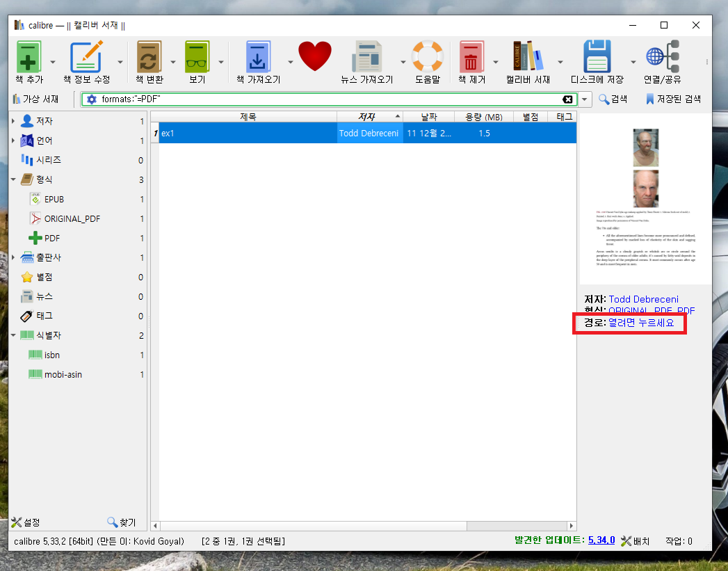Image resolution: width=728 pixels, height=571 pixels.
Task: Collapse the 식별자 (Identifiers) tree node
Action: point(13,335)
